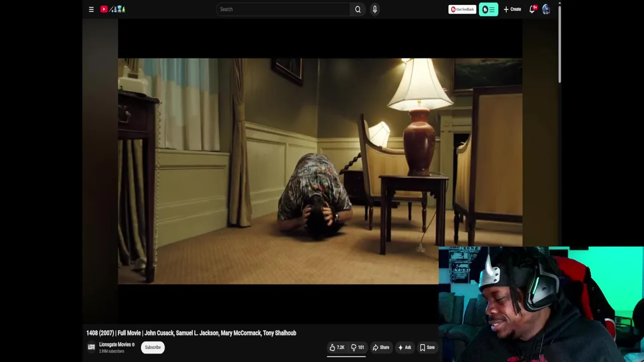The height and width of the screenshot is (362, 644).
Task: Click the 2.89M subscribers text
Action: tap(112, 351)
